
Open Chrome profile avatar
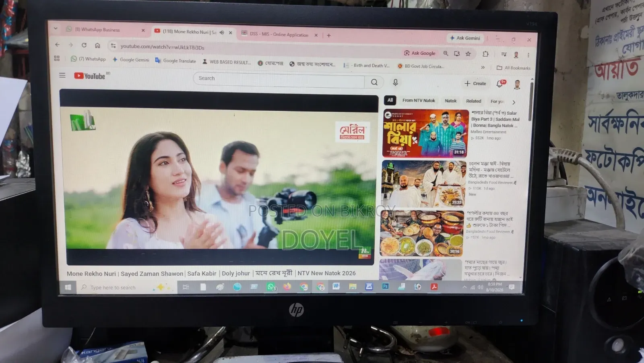click(x=516, y=55)
